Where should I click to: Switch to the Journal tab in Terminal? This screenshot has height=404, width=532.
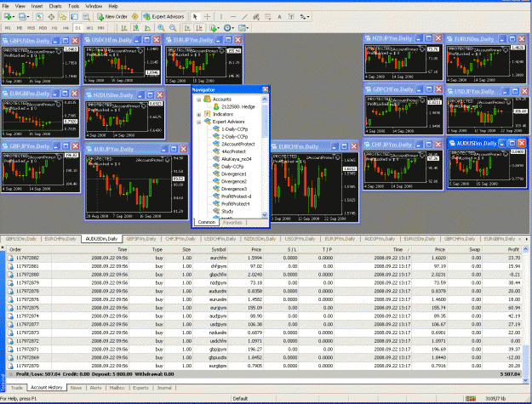coord(164,388)
